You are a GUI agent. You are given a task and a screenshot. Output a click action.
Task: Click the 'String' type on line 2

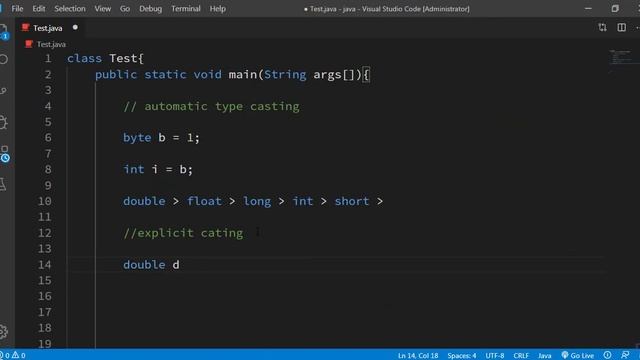click(285, 74)
